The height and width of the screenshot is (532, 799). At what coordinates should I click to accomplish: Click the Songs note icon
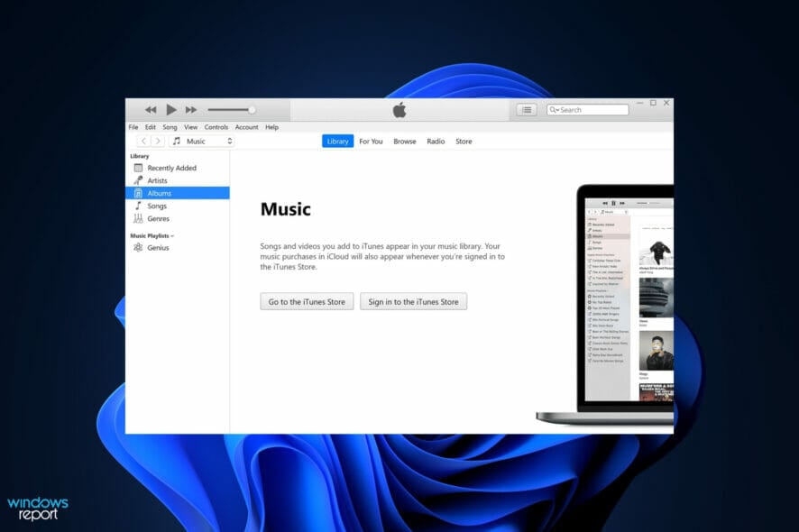coord(138,206)
